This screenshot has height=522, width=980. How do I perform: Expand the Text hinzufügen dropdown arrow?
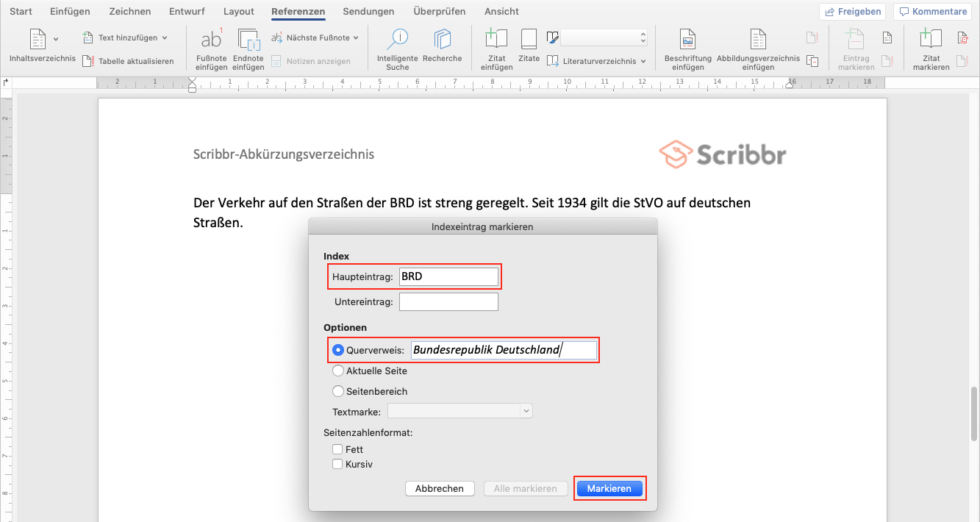[165, 37]
